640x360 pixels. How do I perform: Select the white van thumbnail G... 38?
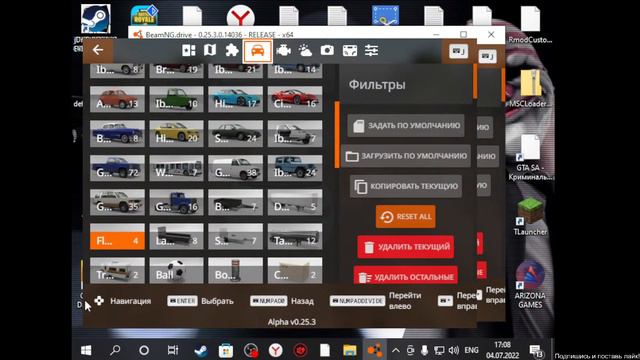tap(236, 168)
